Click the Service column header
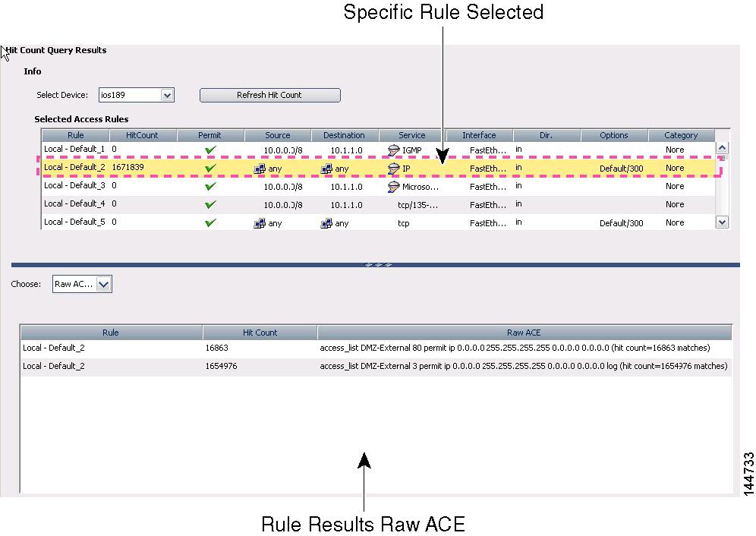This screenshot has height=536, width=756. [411, 134]
